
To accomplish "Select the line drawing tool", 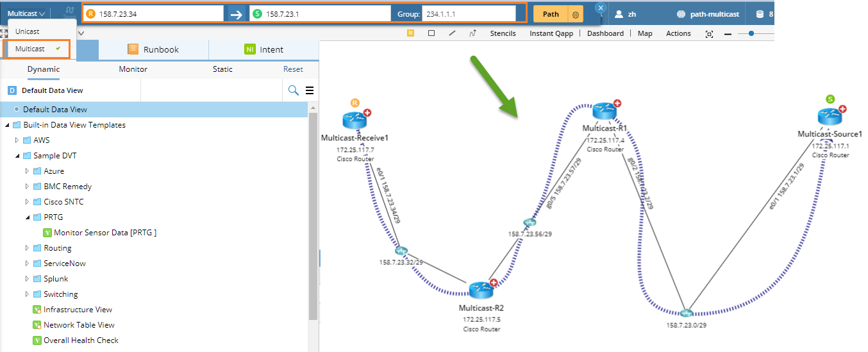I will tap(452, 33).
